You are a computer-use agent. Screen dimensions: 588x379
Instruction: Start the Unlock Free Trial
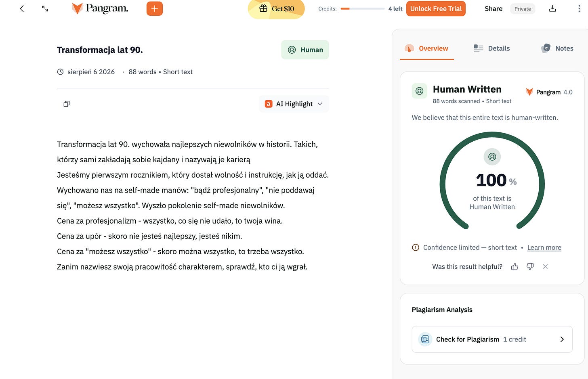[436, 8]
